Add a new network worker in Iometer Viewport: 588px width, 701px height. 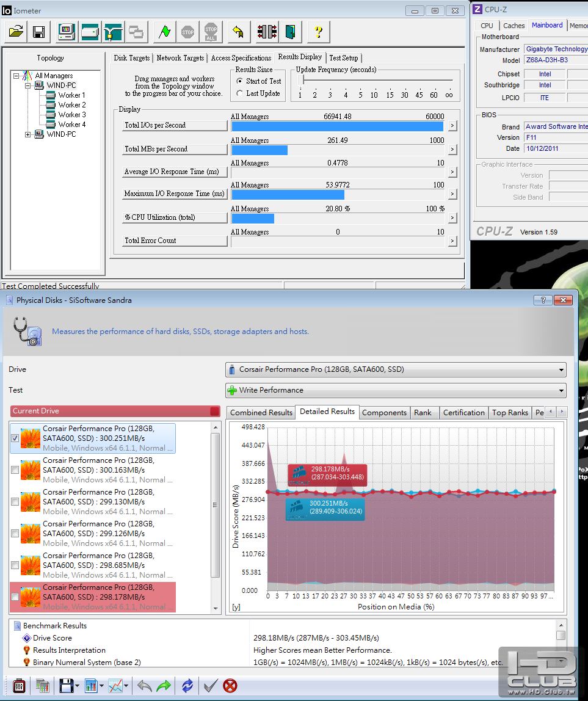point(113,32)
